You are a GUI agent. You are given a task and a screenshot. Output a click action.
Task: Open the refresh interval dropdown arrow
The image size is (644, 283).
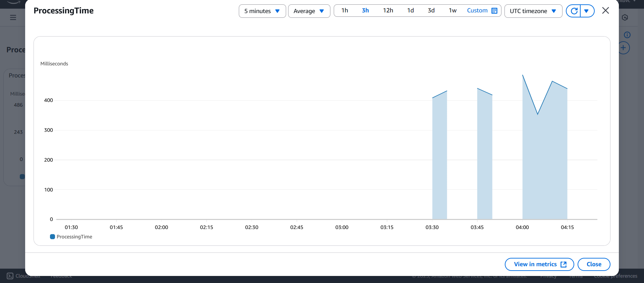coord(587,11)
